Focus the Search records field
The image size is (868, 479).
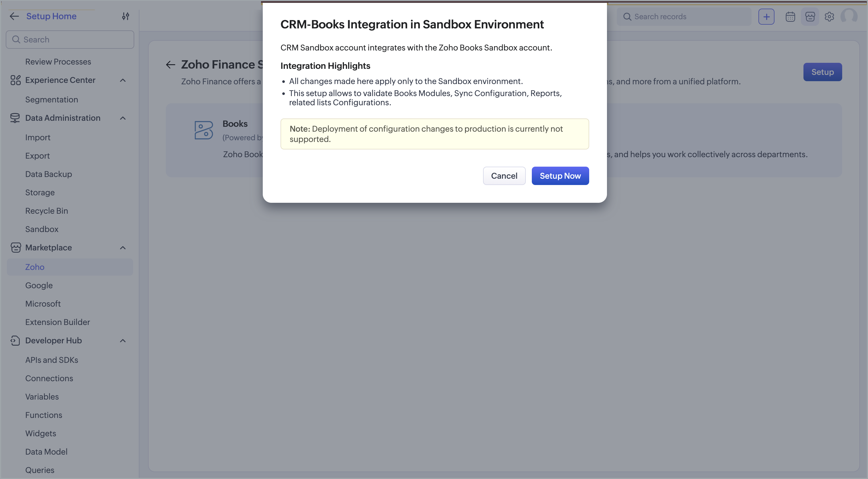pyautogui.click(x=684, y=17)
